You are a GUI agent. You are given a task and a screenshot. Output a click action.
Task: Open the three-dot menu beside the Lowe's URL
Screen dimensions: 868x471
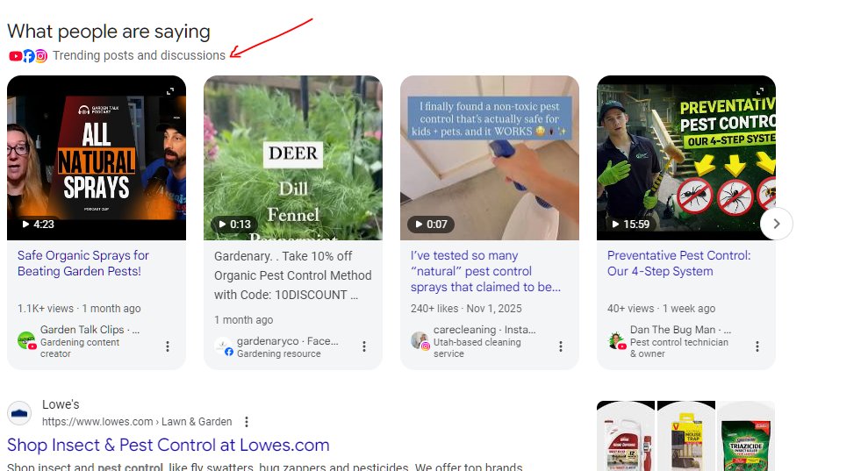(x=247, y=422)
